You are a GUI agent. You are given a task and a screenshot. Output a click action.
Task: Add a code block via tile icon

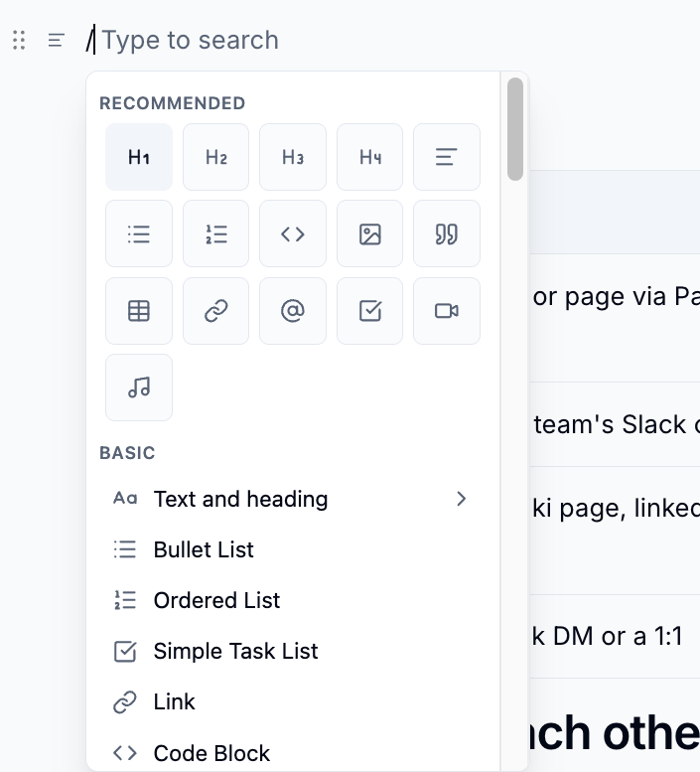tap(293, 233)
